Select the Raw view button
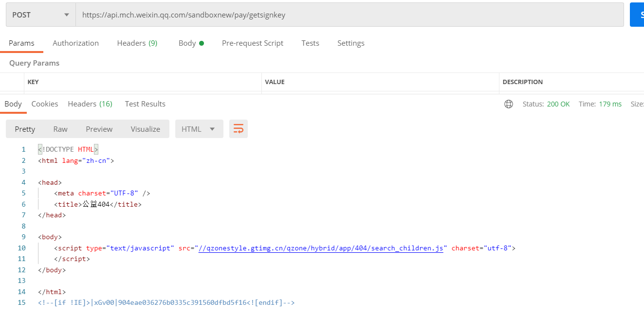 pos(60,129)
